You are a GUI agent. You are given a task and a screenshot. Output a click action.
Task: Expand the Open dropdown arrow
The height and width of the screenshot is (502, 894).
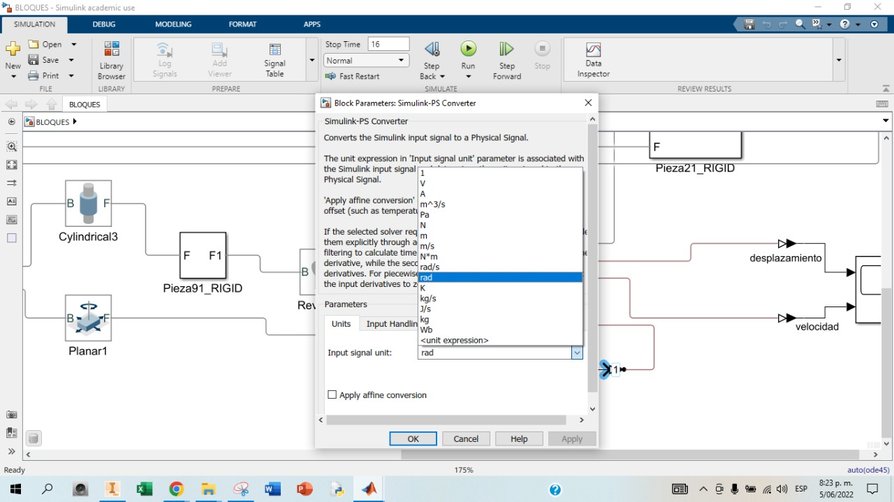pos(74,44)
